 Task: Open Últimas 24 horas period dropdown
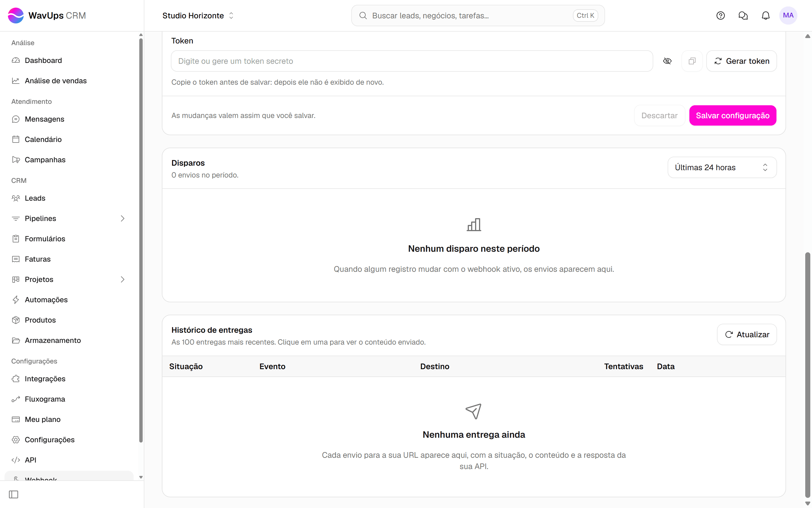click(722, 167)
